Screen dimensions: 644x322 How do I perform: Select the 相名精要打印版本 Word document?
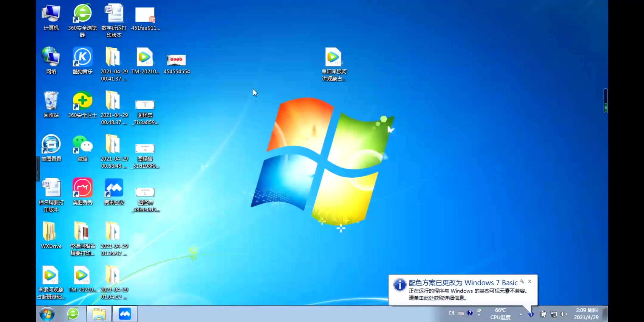click(x=51, y=195)
